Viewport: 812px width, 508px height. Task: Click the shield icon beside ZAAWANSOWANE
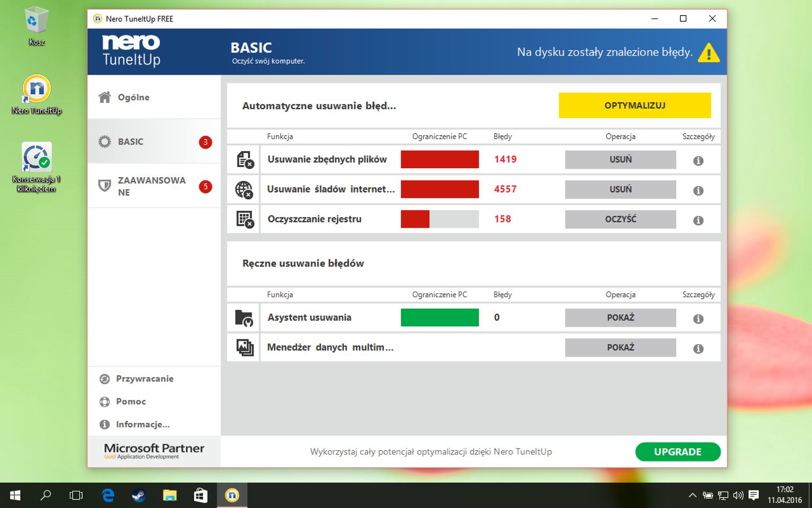104,185
